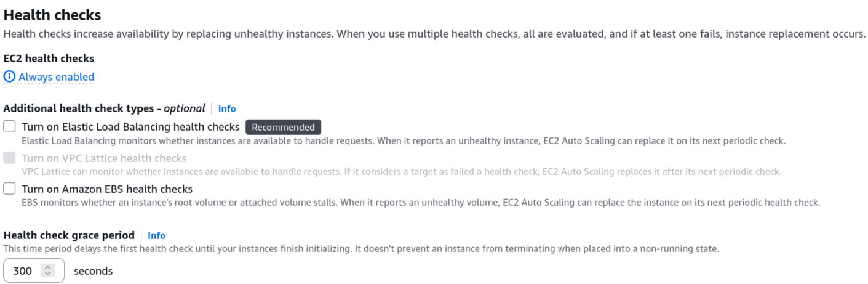Increase grace period with the up arrow
Viewport: 868px width, 284px height.
(47, 267)
